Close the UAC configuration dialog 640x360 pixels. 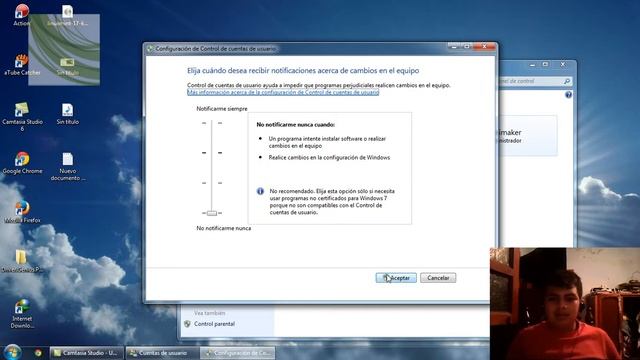[484, 47]
